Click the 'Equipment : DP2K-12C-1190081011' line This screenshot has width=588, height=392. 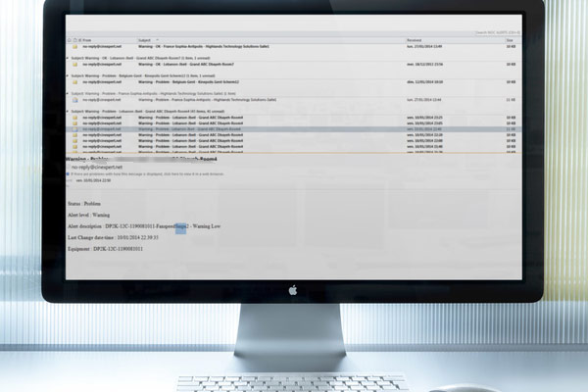105,249
